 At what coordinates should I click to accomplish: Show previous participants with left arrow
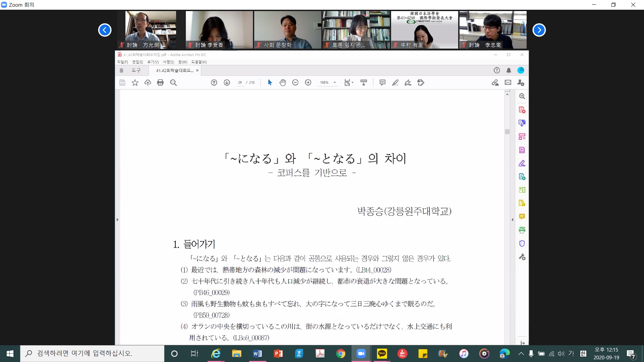(105, 30)
